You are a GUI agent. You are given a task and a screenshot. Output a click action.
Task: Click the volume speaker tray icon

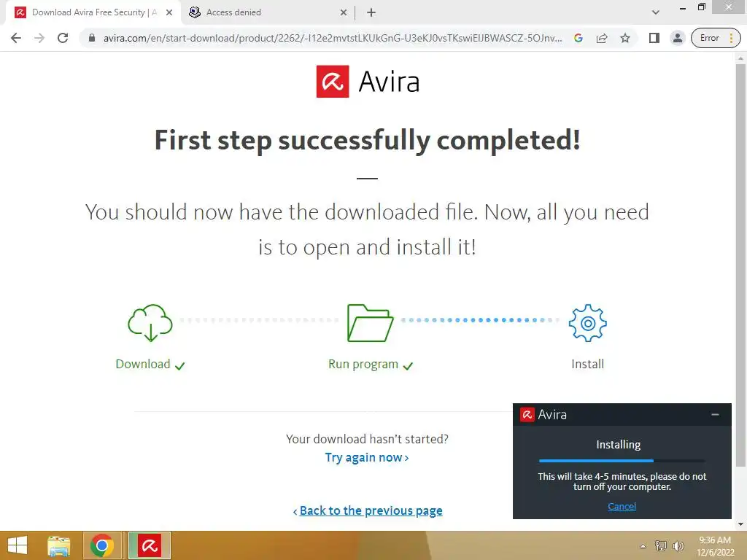tap(678, 546)
